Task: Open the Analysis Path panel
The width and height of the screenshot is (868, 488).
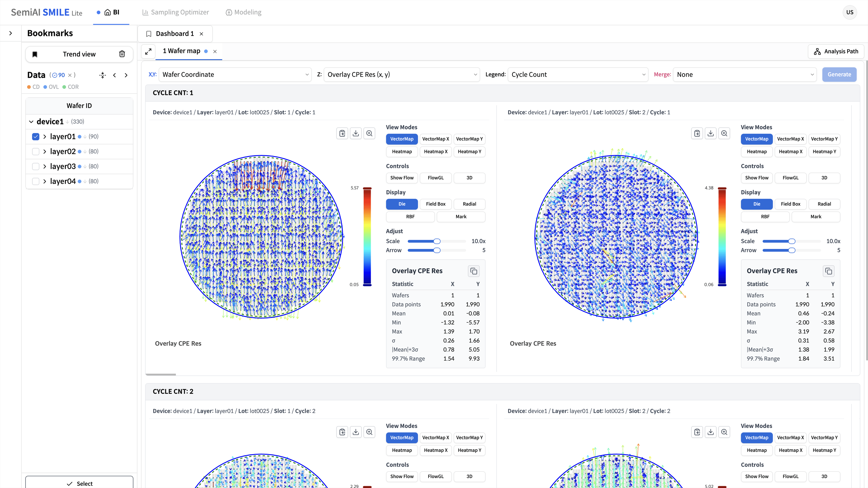Action: click(x=836, y=52)
